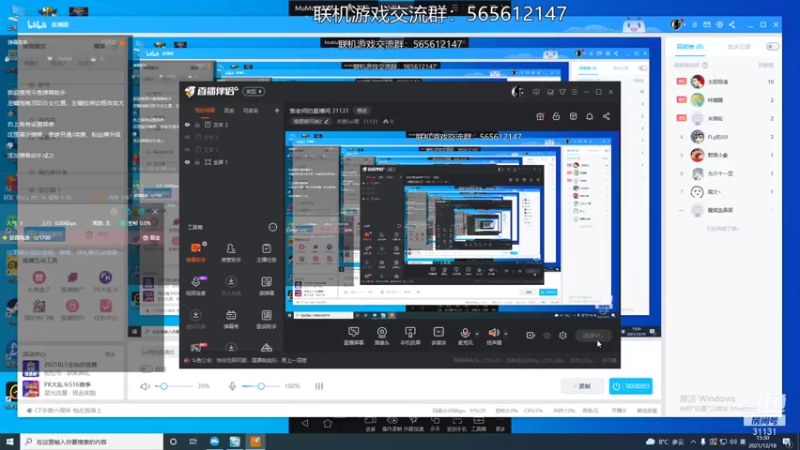This screenshot has width=800, height=450.
Task: Show hidden icons arrow in system tray
Action: (x=693, y=442)
